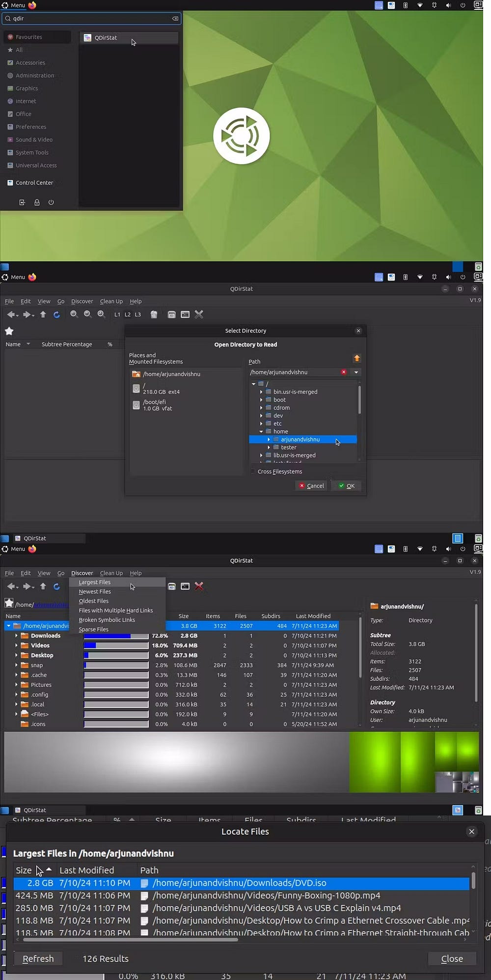Choose Sparse Files from Discover menu
The height and width of the screenshot is (980, 491).
point(117,629)
